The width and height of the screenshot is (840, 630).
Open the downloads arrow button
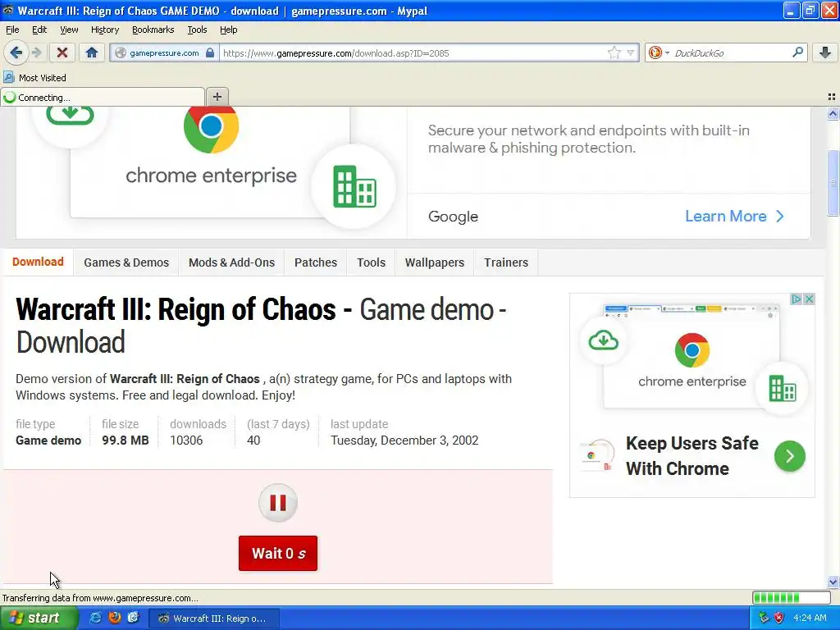pyautogui.click(x=825, y=52)
